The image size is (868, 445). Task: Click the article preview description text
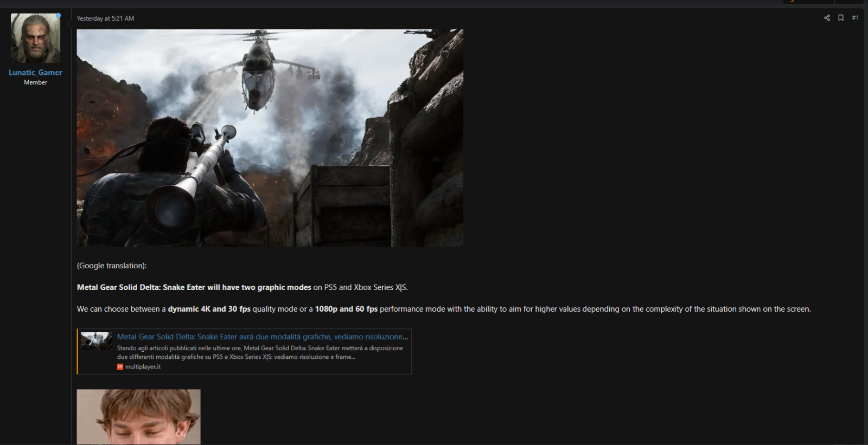tap(260, 352)
